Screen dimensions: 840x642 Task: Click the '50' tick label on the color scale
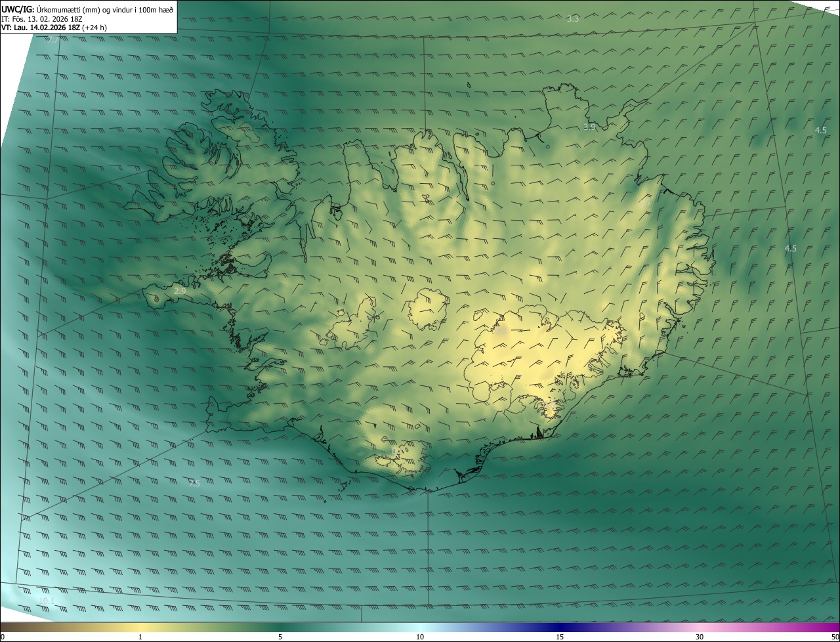(x=835, y=637)
